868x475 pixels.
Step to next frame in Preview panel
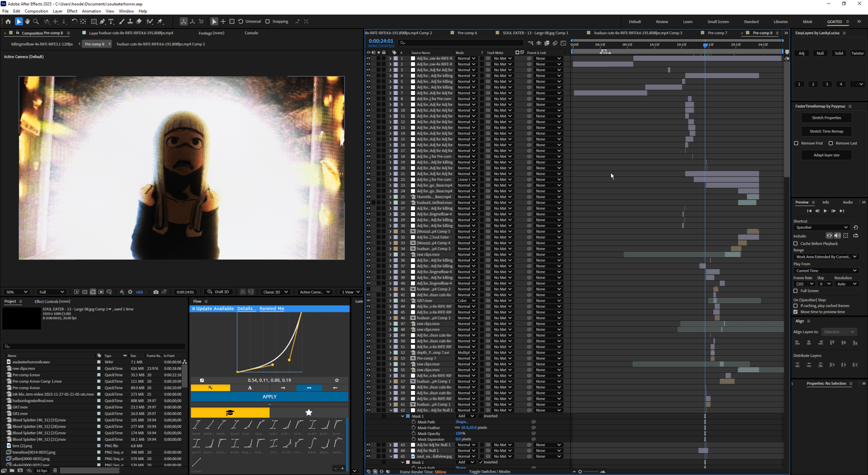tap(833, 211)
